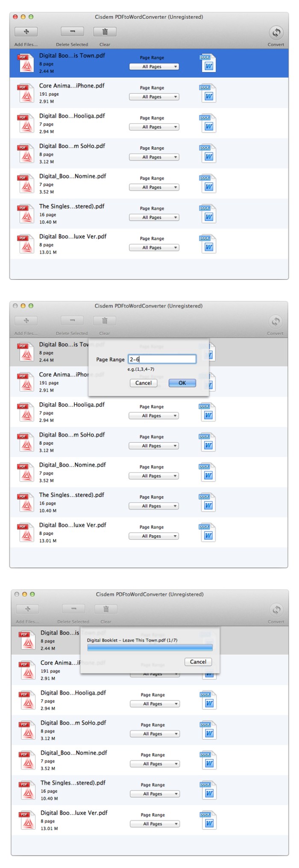The image size is (299, 868).
Task: Click DOCX icon for Digital Boo...m SoHo.pdf, blue-selected-row window
Action: (208, 154)
